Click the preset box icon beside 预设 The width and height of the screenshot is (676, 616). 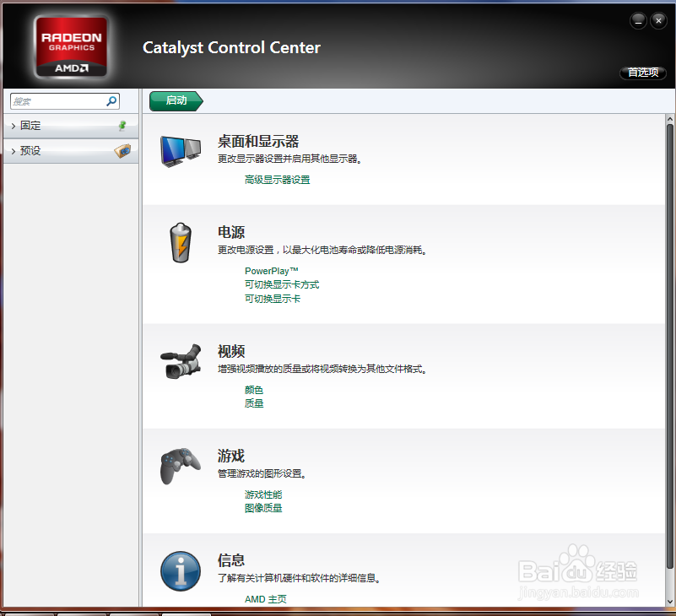pyautogui.click(x=123, y=150)
